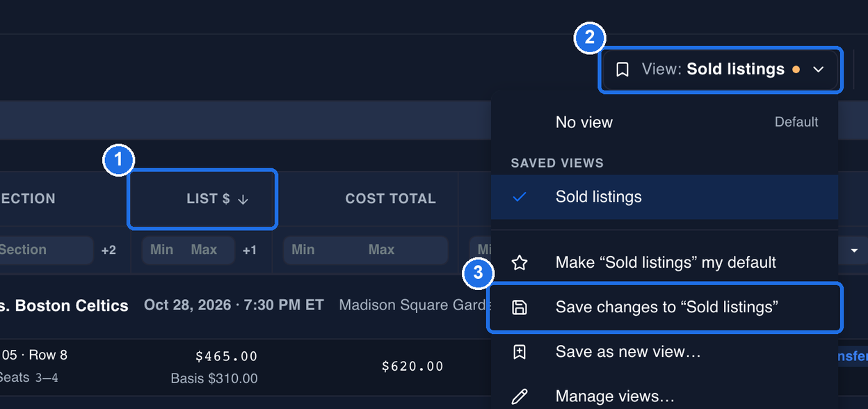Click the floppy disk save icon
This screenshot has height=409, width=868.
click(520, 307)
